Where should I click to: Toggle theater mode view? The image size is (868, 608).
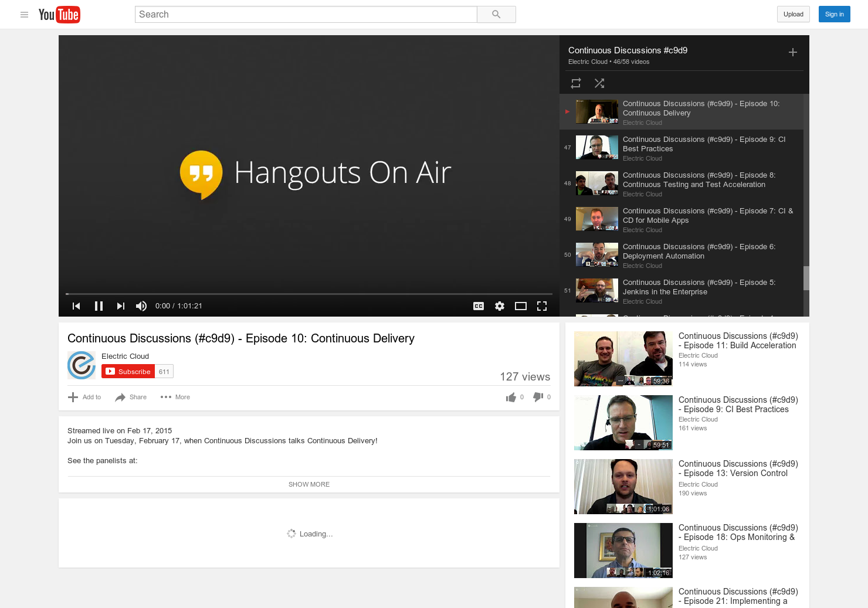pyautogui.click(x=521, y=306)
